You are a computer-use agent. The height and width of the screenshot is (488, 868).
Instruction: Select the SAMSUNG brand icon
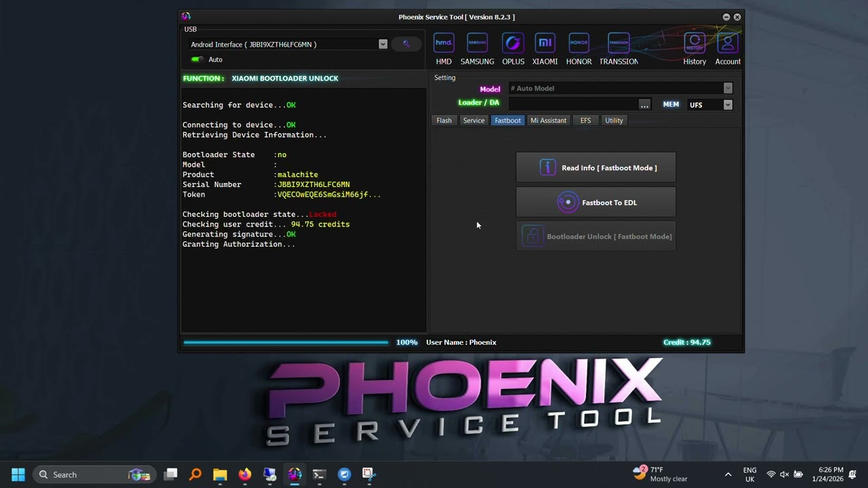pos(477,43)
